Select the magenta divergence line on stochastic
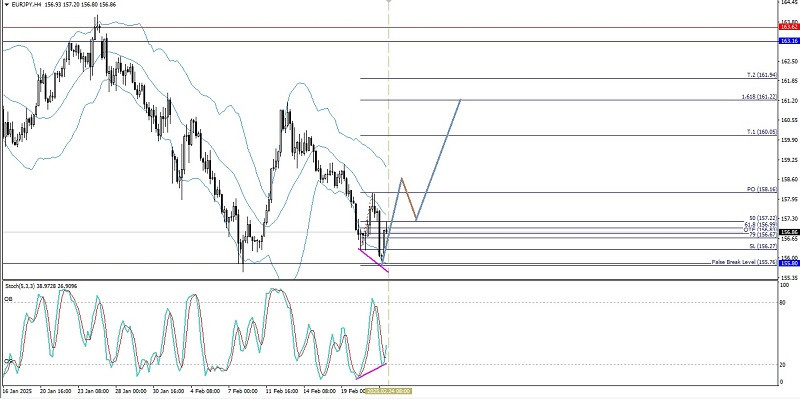Image resolution: width=800 pixels, height=399 pixels. 371,371
